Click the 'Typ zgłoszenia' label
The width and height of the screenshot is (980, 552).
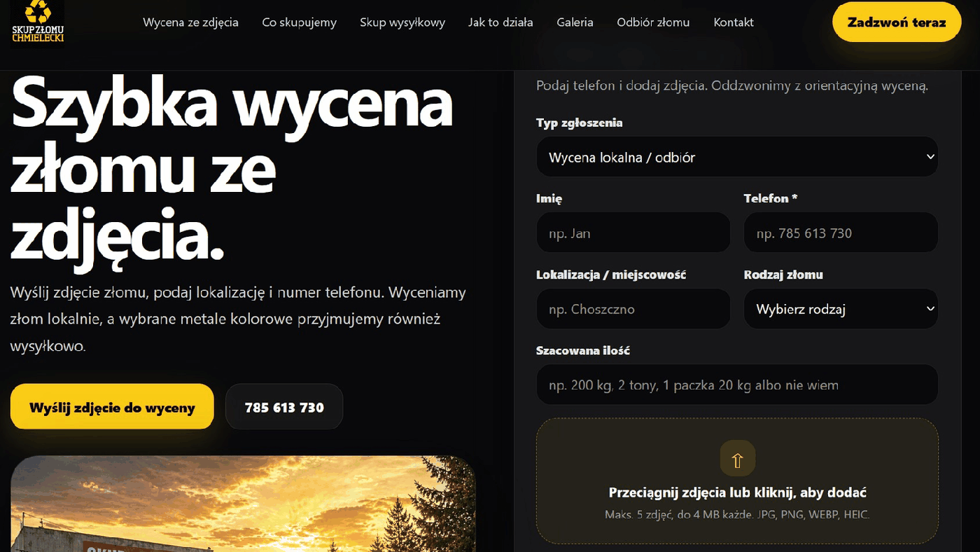579,123
